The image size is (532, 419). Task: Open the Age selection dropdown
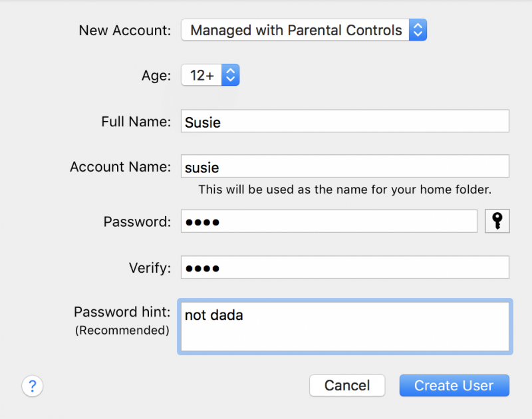(x=210, y=74)
